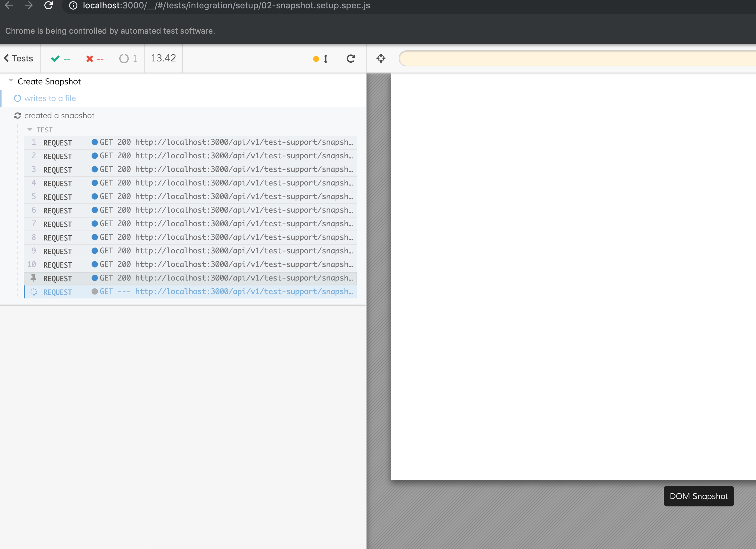
Task: Rerun tests with the reload icon
Action: [x=351, y=59]
